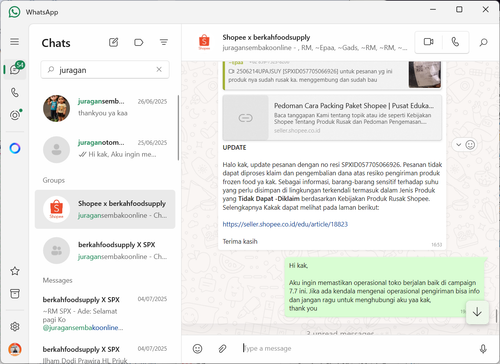Attach a file with paperclip icon
This screenshot has width=500, height=364.
(x=222, y=349)
